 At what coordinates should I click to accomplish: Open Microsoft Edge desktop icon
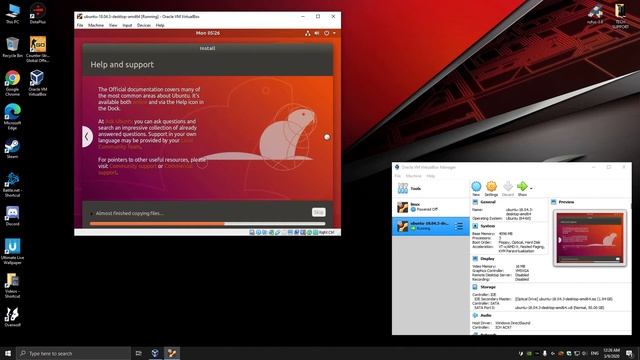pos(12,116)
